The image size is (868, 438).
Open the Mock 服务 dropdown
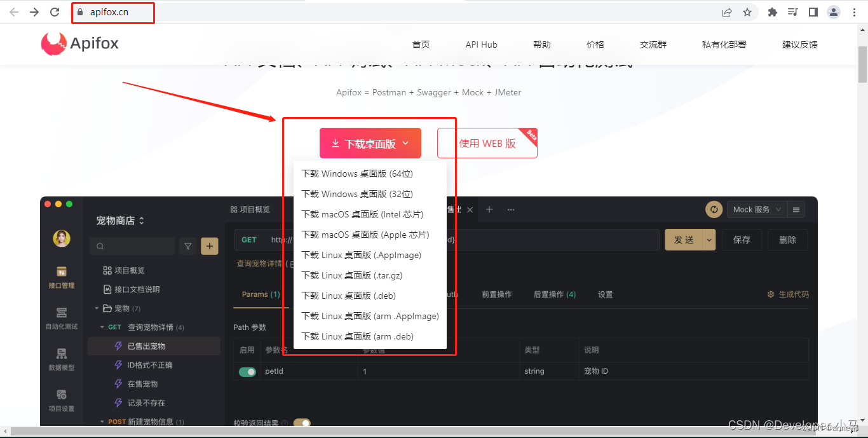point(757,209)
